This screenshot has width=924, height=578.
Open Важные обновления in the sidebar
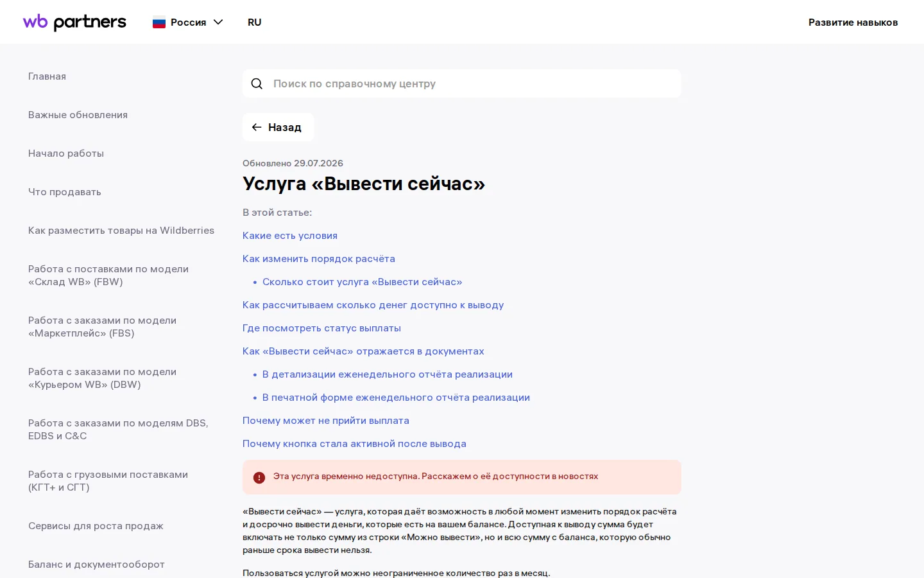pos(78,115)
